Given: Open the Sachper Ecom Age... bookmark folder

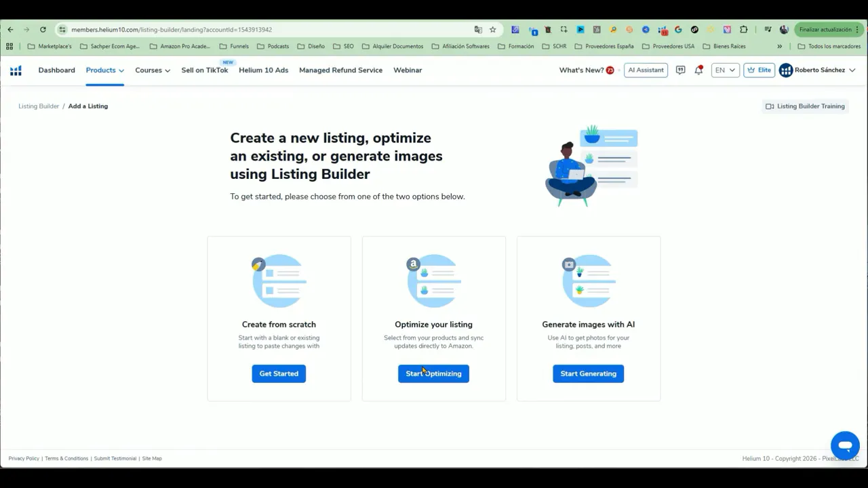Looking at the screenshot, I should (x=109, y=47).
